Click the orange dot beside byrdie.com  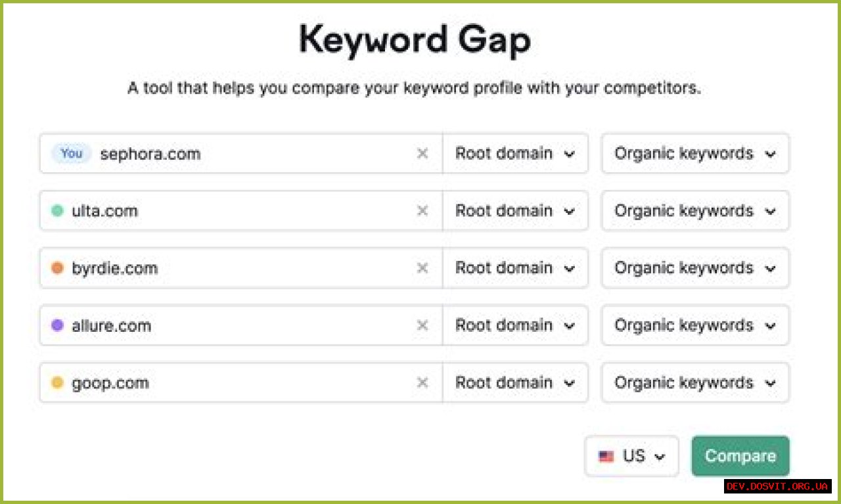tap(57, 268)
